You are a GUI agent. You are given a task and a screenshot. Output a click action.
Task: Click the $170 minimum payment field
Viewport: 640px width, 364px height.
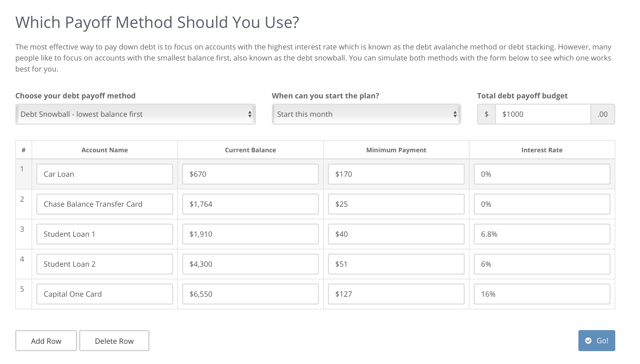[396, 174]
